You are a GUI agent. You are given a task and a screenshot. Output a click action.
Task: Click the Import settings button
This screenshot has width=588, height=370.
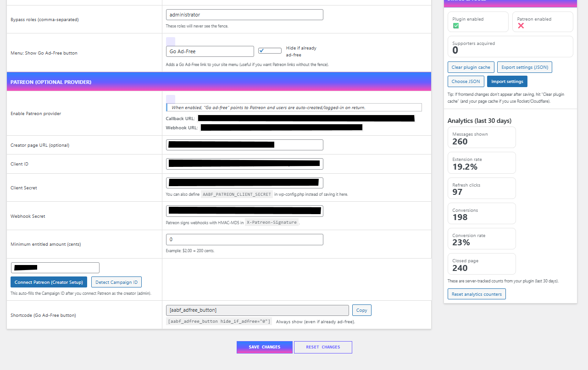(x=507, y=81)
